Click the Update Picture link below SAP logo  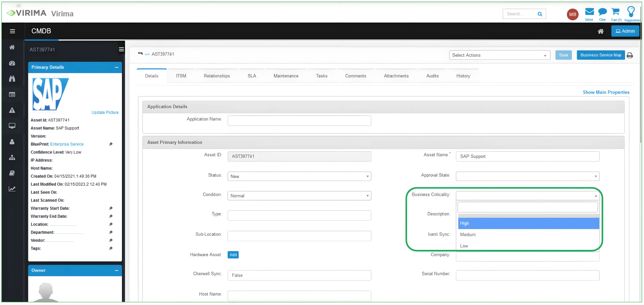coord(105,112)
